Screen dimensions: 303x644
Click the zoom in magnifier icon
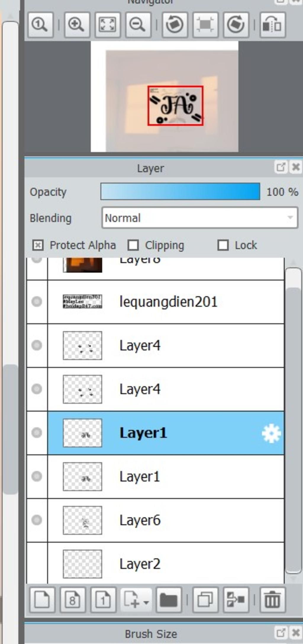point(77,25)
